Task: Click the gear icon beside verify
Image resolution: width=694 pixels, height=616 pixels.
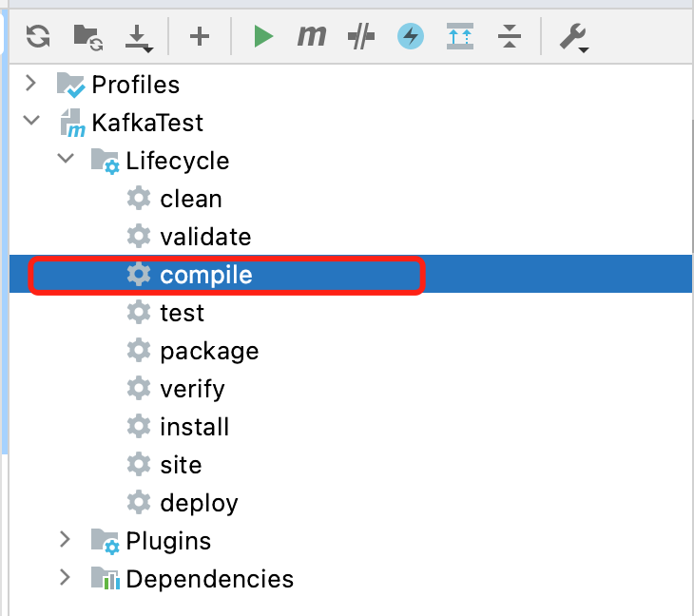Action: (139, 388)
